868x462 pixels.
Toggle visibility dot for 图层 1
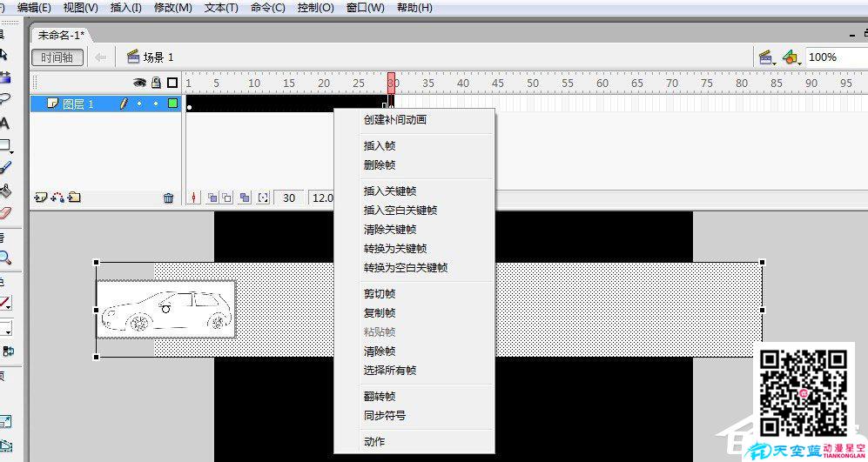[x=139, y=104]
